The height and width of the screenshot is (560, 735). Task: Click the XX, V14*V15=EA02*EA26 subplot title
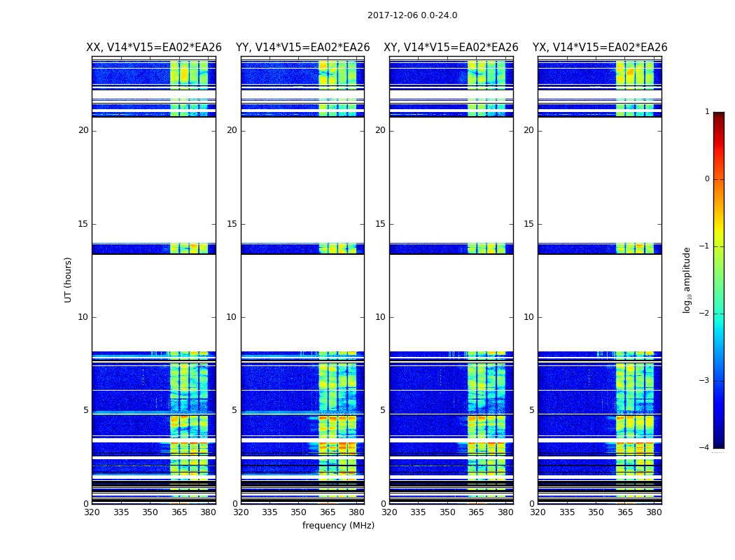click(x=154, y=48)
